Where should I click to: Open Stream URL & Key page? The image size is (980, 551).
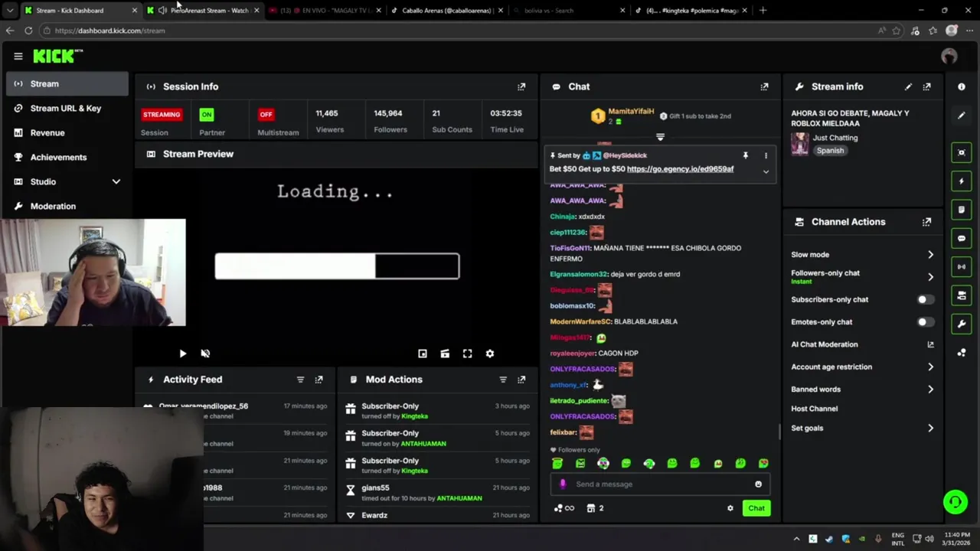pyautogui.click(x=67, y=109)
